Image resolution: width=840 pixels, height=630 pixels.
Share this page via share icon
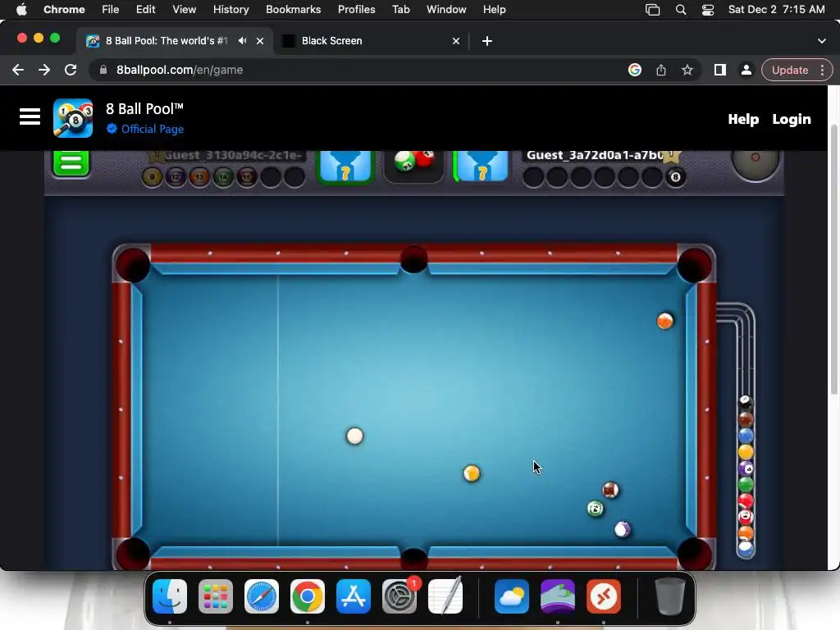pos(661,70)
